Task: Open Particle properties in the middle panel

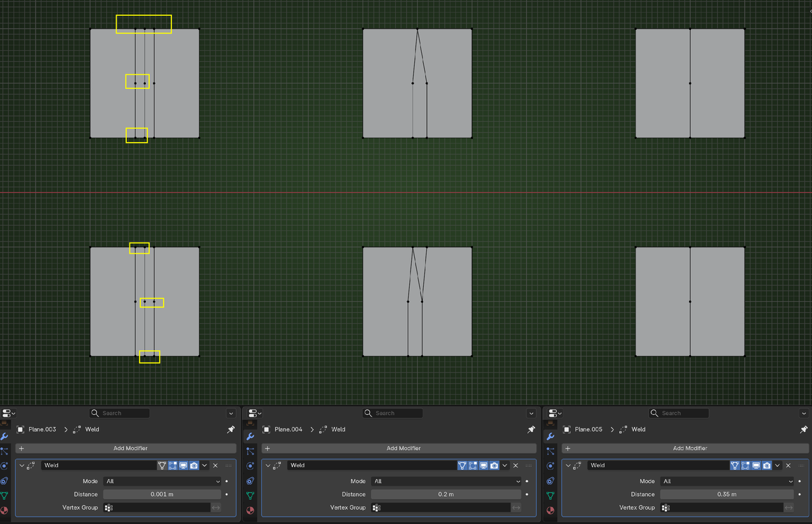Action: pyautogui.click(x=250, y=451)
